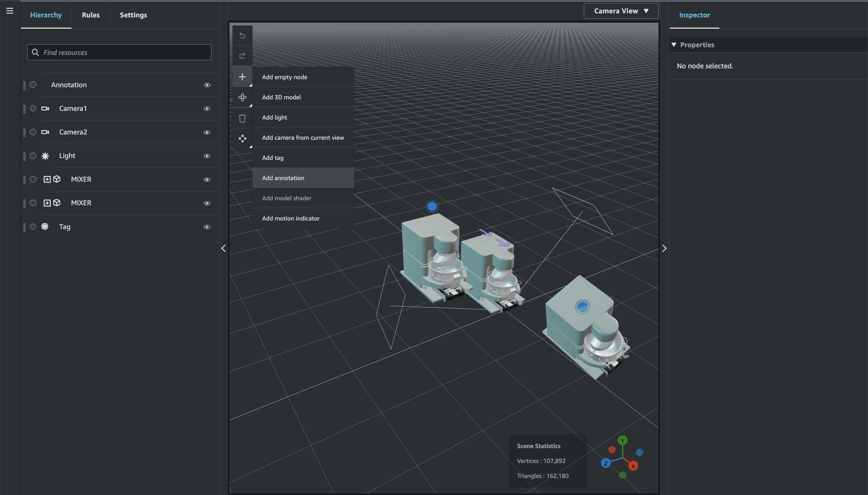Select the Rules tab
This screenshot has width=868, height=495.
tap(90, 15)
